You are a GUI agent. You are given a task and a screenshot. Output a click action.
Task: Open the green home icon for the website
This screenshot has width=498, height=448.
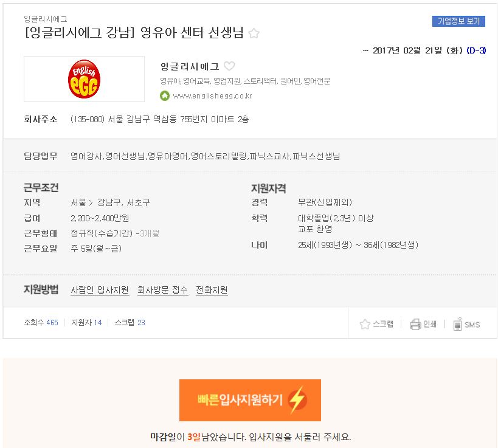pos(165,95)
